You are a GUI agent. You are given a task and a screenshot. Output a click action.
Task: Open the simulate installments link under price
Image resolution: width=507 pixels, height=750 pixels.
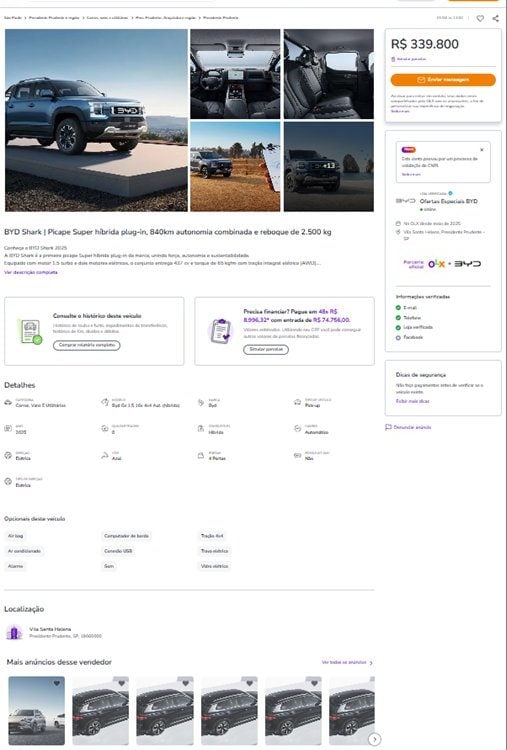point(408,59)
